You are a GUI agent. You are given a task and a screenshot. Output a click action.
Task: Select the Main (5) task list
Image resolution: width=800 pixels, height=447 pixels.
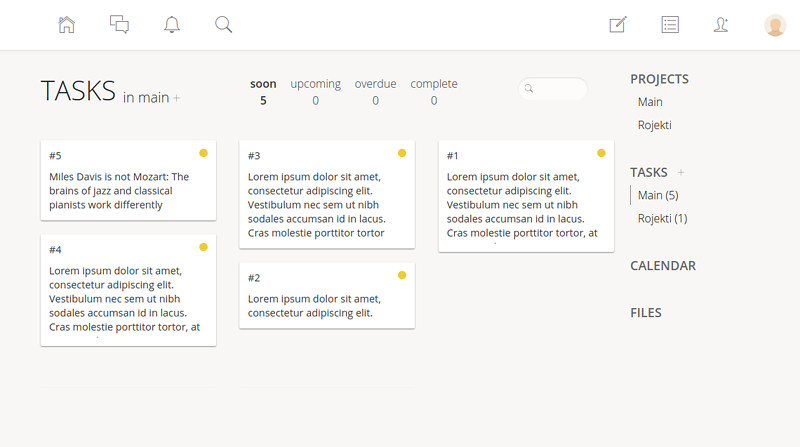coord(658,195)
